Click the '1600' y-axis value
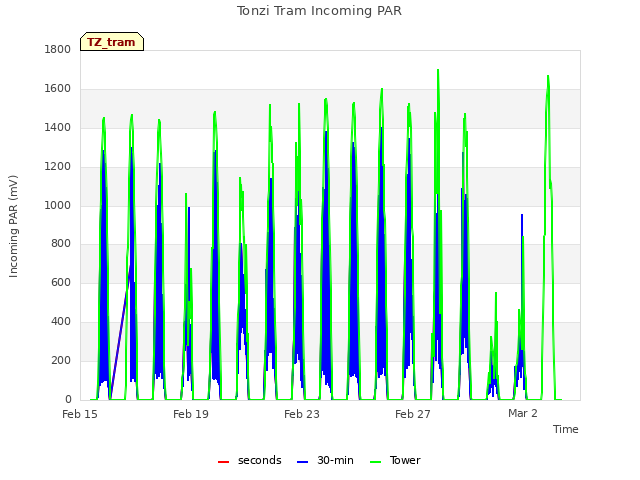This screenshot has height=480, width=640. pos(58,89)
